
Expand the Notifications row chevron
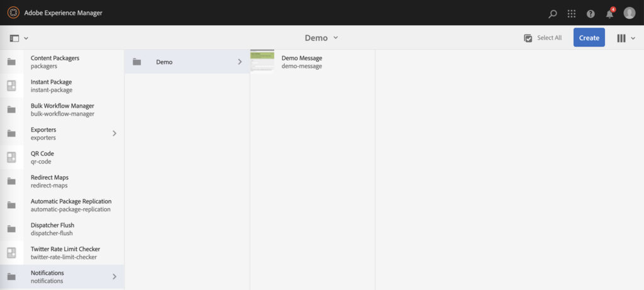click(x=114, y=276)
